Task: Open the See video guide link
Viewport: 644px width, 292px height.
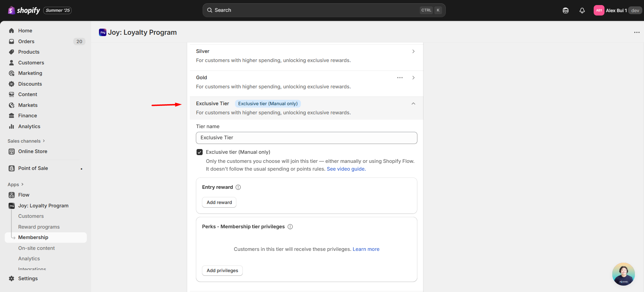Action: click(346, 169)
